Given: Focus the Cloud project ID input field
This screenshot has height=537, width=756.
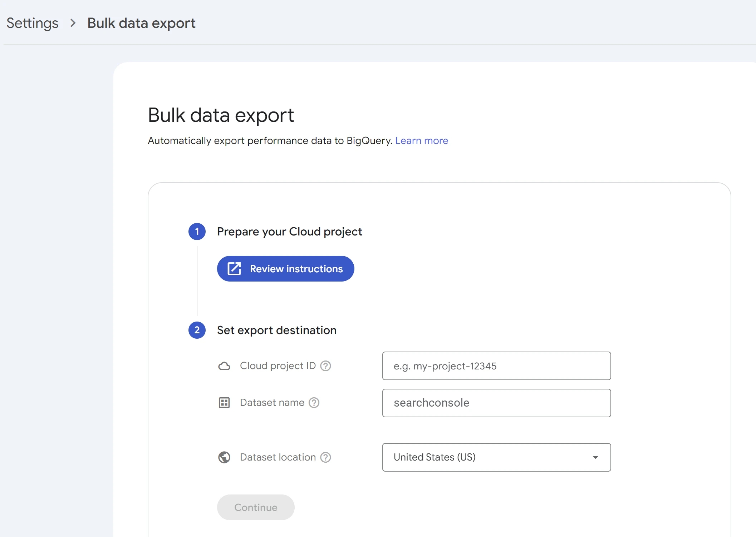Looking at the screenshot, I should [x=496, y=366].
